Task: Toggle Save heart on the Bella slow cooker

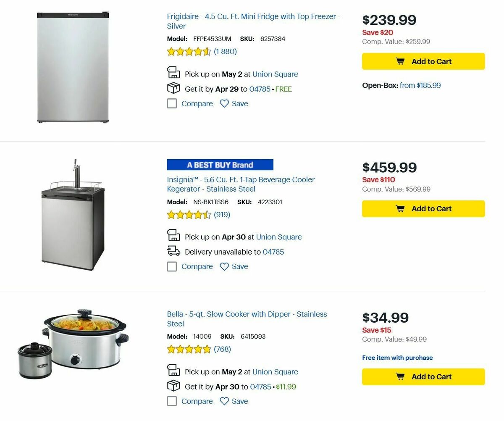Action: pyautogui.click(x=223, y=401)
